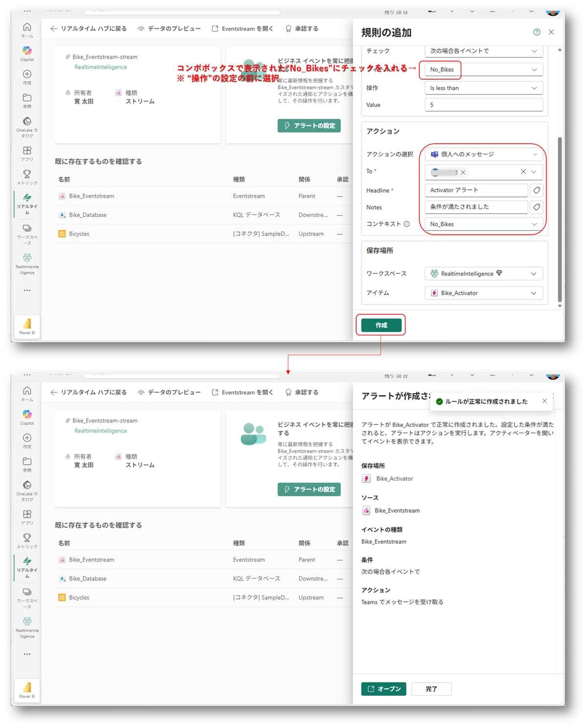Select Bike_Database row in bottom screenshot table
The height and width of the screenshot is (728, 587).
pyautogui.click(x=203, y=579)
